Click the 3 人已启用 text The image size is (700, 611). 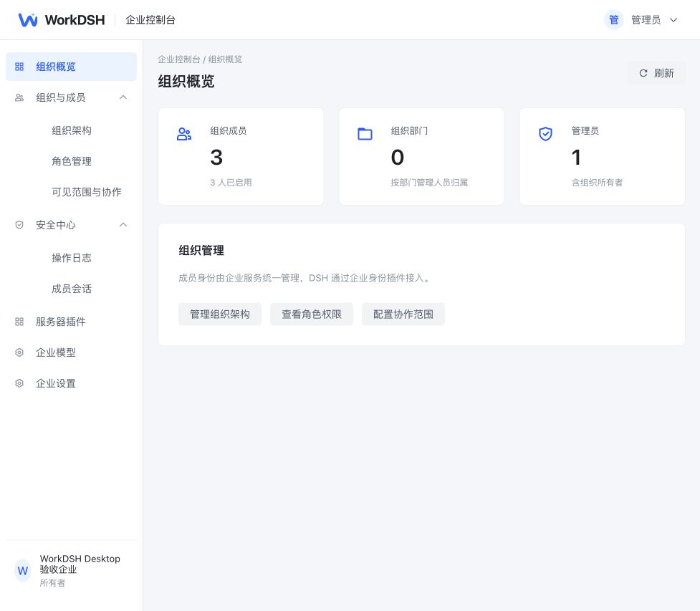[231, 183]
